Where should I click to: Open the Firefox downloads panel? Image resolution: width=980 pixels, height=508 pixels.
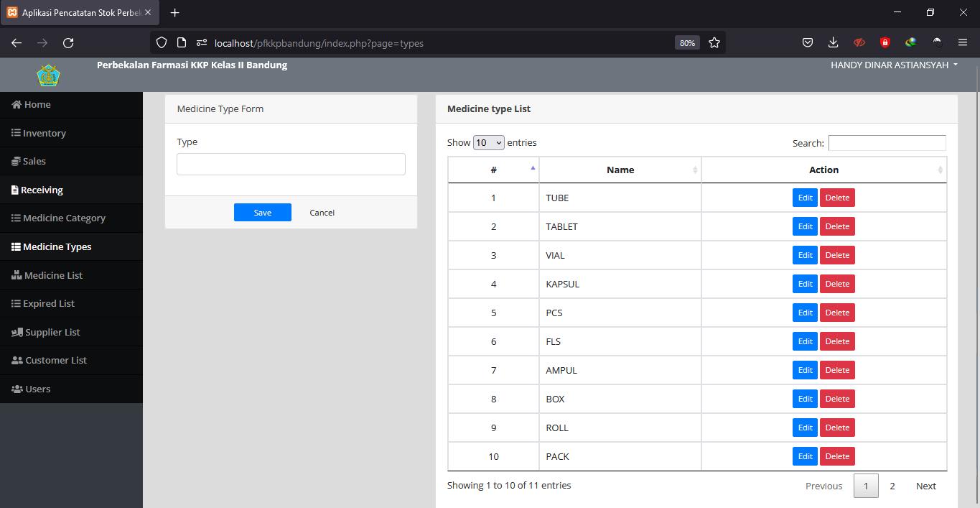(833, 43)
